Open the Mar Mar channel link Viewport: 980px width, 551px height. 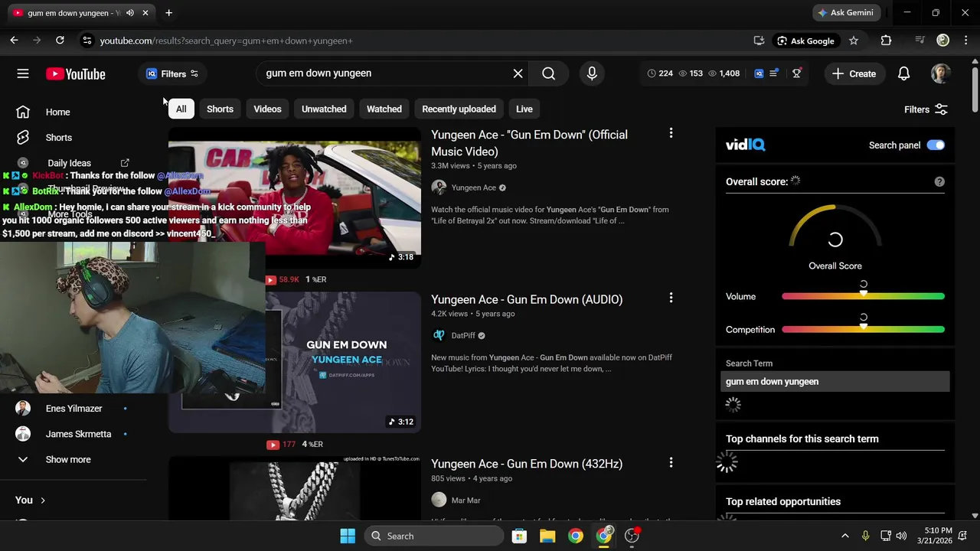[465, 500]
